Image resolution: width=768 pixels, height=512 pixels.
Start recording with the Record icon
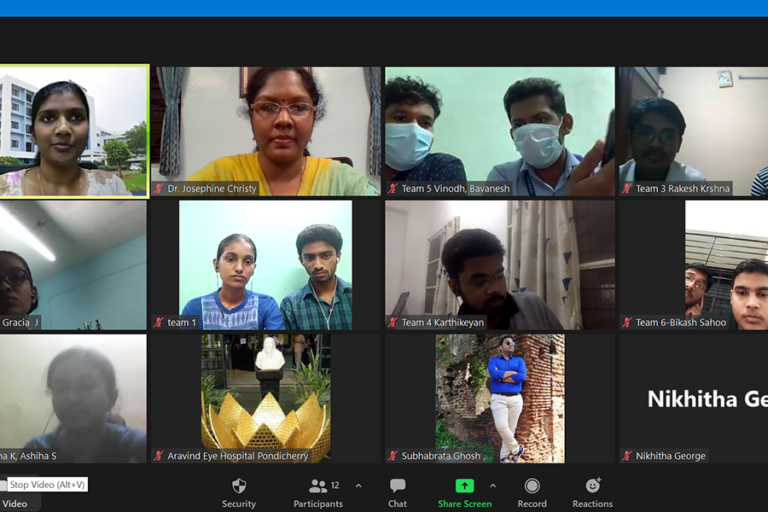tap(532, 486)
